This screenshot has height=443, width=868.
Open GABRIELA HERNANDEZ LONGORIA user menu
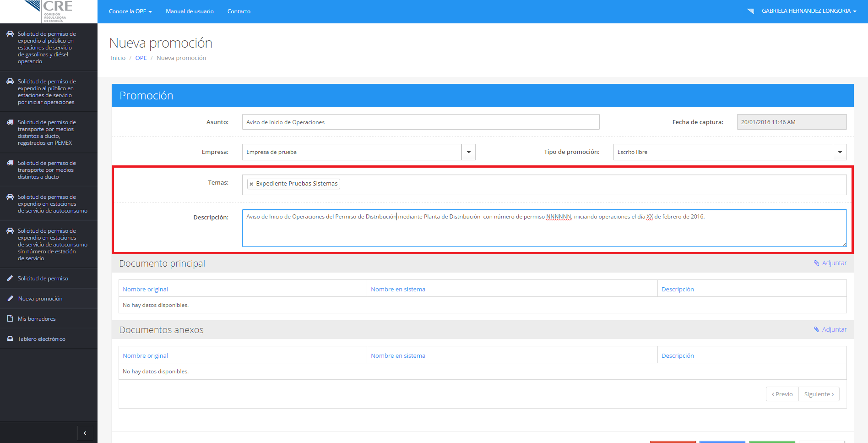pos(809,11)
